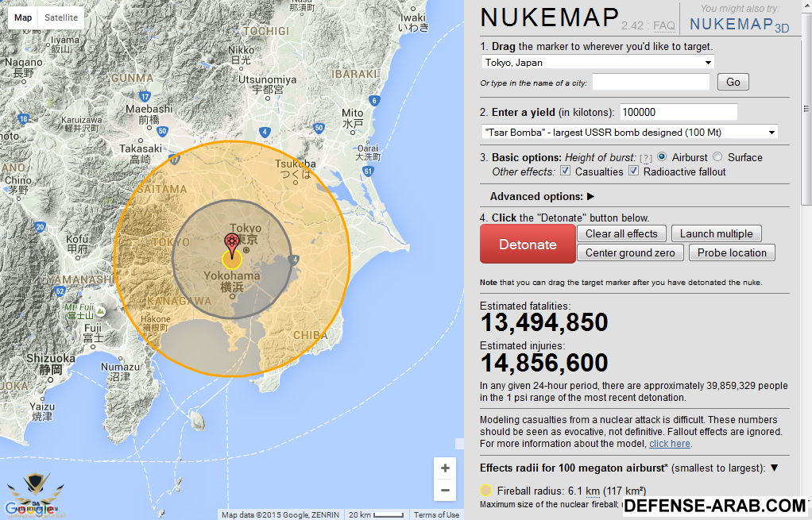Zoom out of the map with minus button

[445, 490]
